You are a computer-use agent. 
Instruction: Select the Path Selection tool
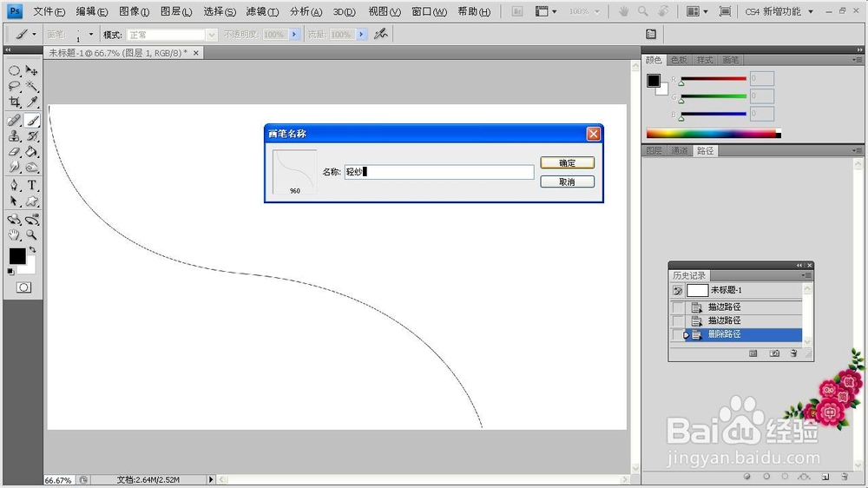15,201
